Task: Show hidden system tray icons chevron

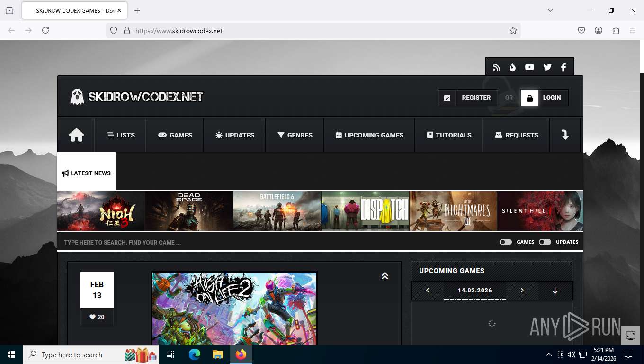Action: point(549,355)
